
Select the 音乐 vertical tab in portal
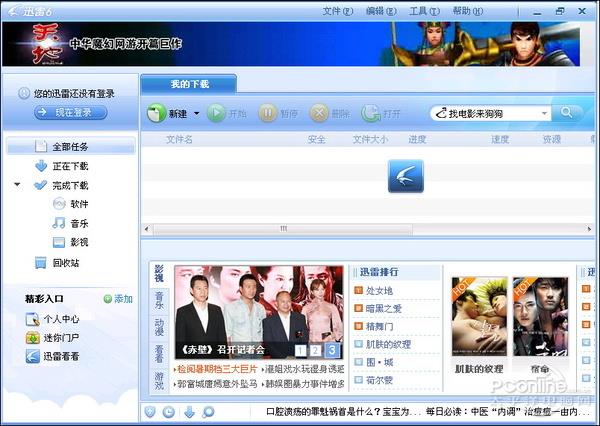point(159,300)
